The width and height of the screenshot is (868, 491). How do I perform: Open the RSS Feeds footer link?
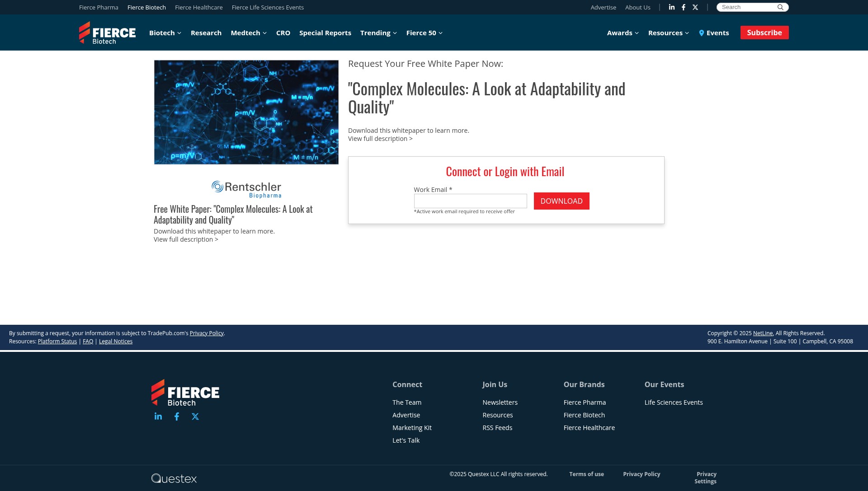tap(497, 428)
